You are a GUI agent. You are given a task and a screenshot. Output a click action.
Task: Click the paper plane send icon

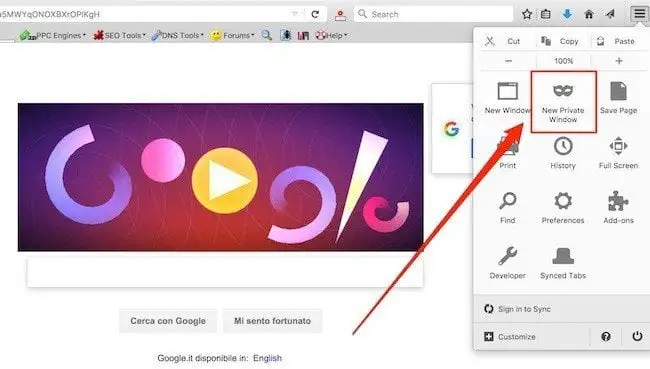tap(610, 14)
